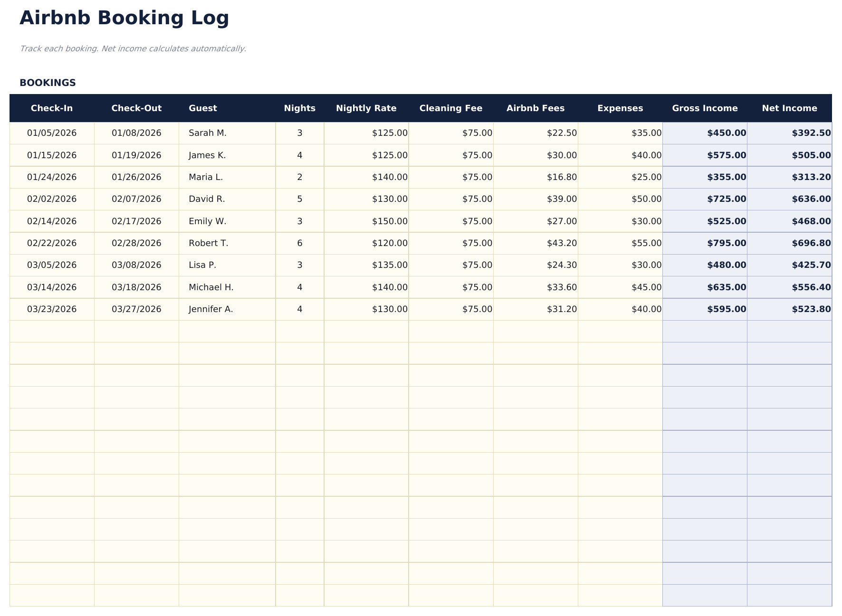Screen dimensions: 842x616
Task: Select the subtitle text about net income calculation
Action: pos(134,48)
